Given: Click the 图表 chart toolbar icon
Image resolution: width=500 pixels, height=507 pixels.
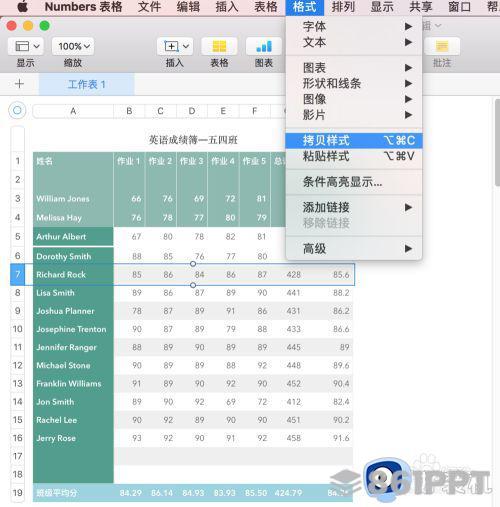Looking at the screenshot, I should tap(264, 46).
